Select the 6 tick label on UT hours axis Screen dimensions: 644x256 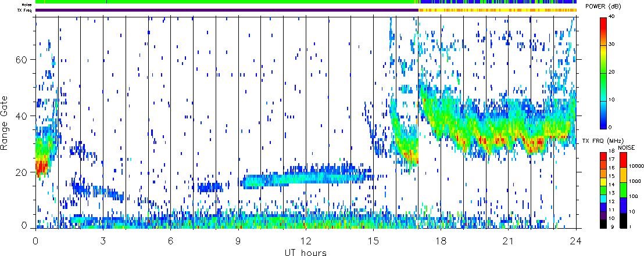(170, 240)
